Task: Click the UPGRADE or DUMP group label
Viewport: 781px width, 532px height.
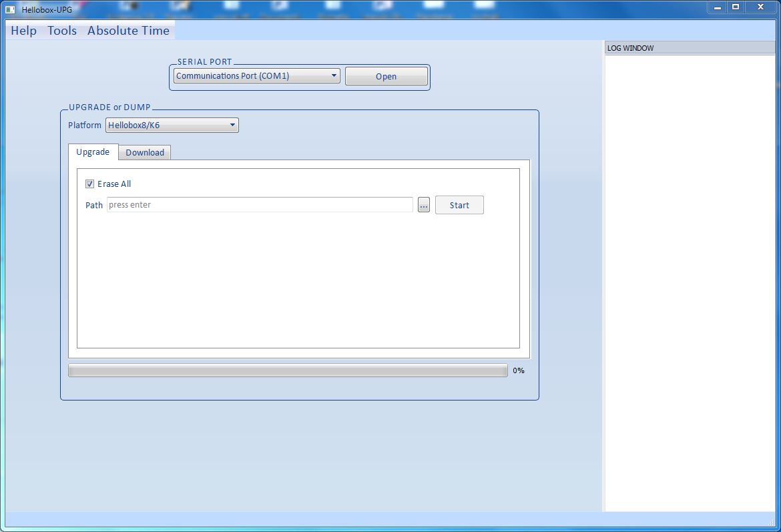Action: point(109,107)
